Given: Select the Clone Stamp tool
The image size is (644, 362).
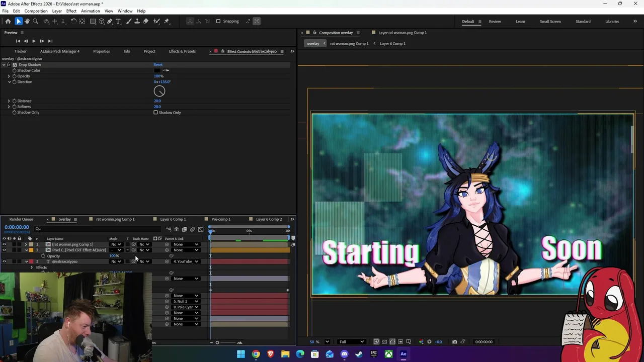Looking at the screenshot, I should 137,21.
